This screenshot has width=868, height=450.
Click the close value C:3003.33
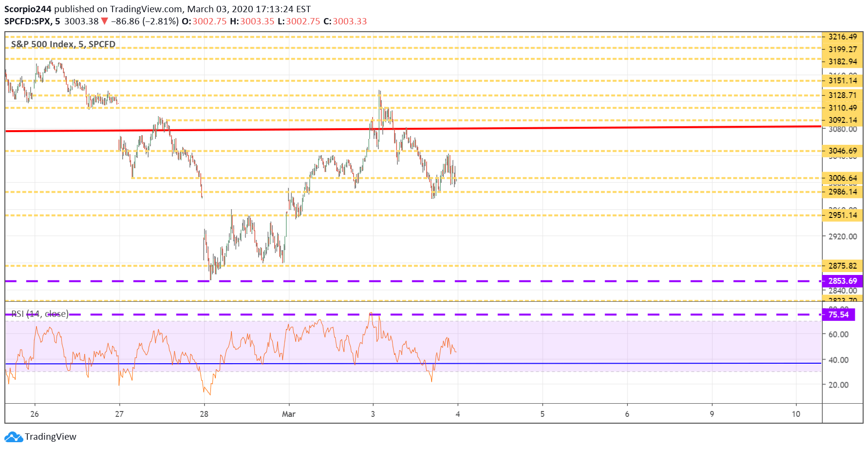click(345, 21)
